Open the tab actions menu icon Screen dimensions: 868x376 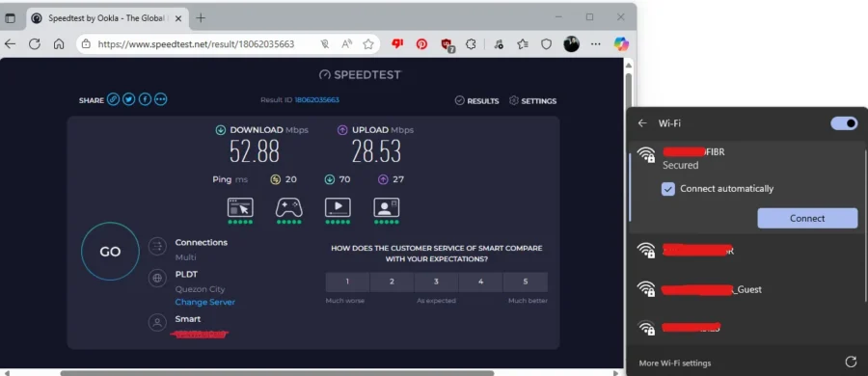coord(10,18)
